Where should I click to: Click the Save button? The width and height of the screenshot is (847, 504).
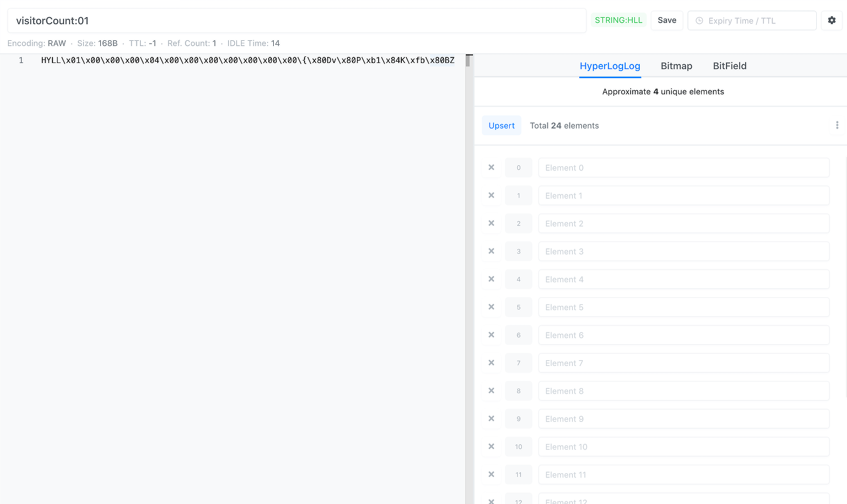point(667,21)
